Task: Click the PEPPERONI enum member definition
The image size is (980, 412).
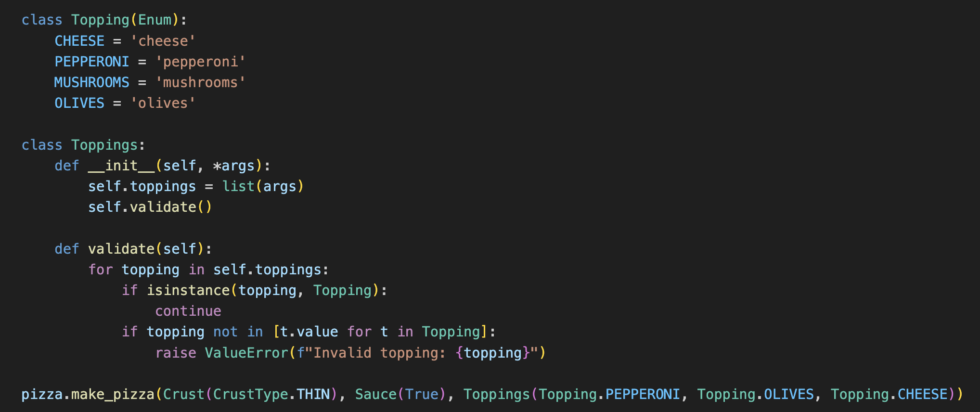Action: pos(91,62)
